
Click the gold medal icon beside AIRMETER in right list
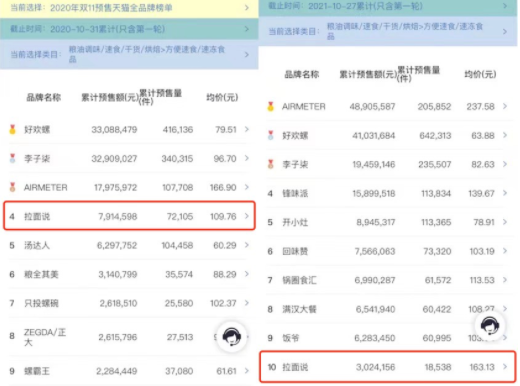tap(271, 106)
